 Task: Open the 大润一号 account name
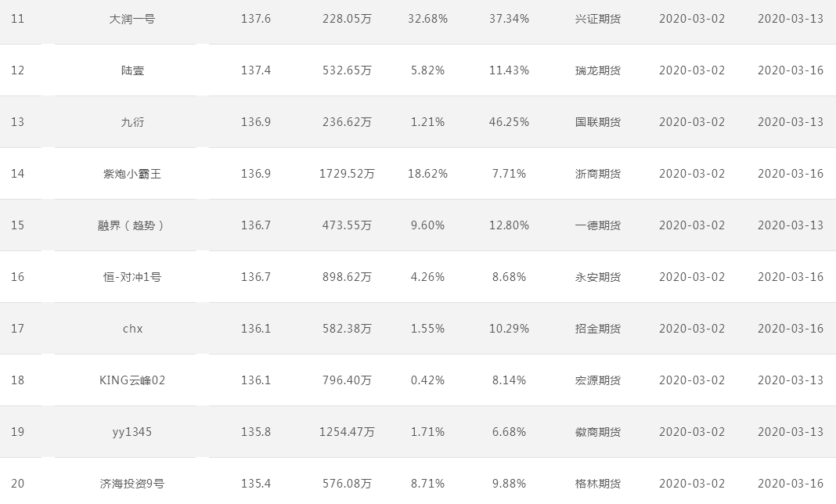(132, 20)
